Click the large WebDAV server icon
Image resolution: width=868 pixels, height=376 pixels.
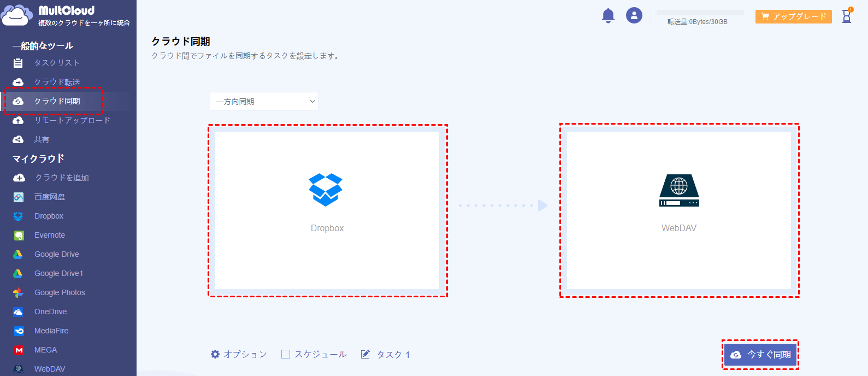pyautogui.click(x=679, y=190)
